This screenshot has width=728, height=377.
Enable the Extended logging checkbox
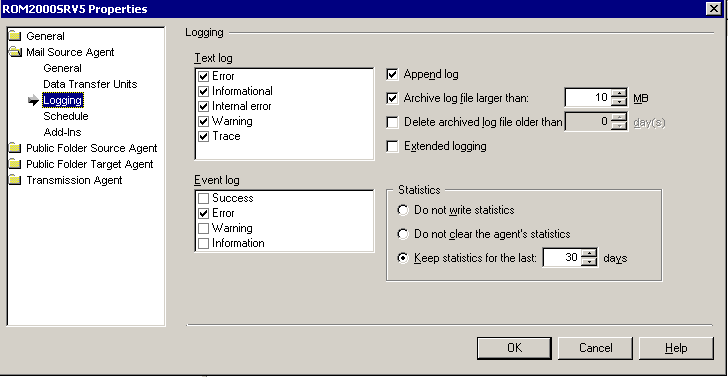tap(392, 147)
